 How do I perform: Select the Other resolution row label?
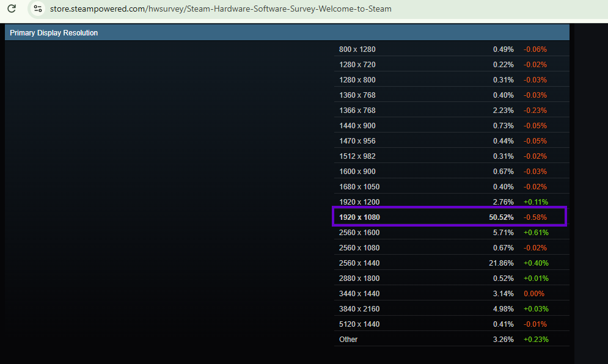click(348, 339)
